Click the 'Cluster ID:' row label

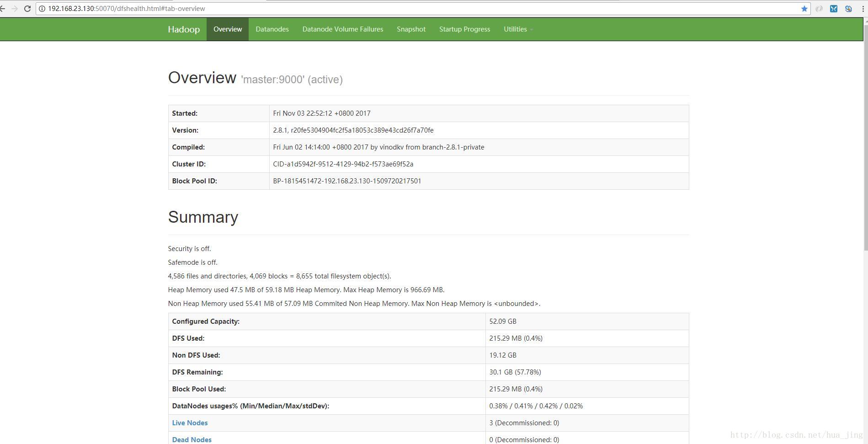tap(189, 164)
